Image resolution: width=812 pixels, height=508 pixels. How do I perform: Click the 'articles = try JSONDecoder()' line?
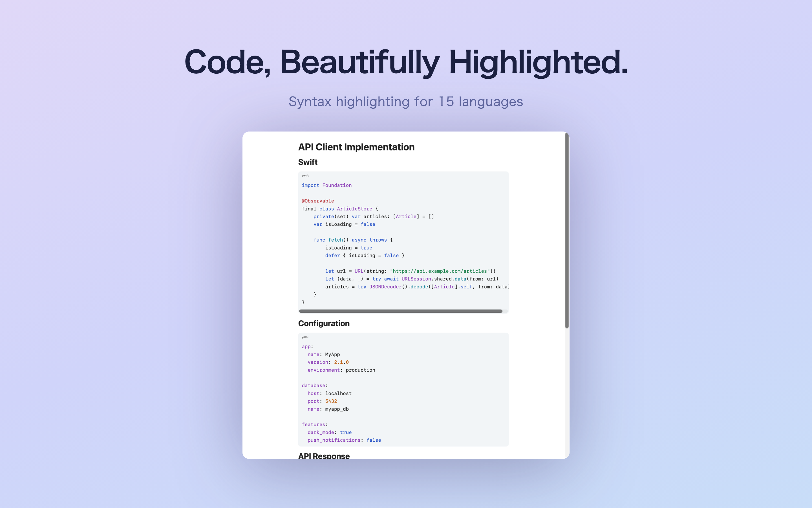pos(417,286)
